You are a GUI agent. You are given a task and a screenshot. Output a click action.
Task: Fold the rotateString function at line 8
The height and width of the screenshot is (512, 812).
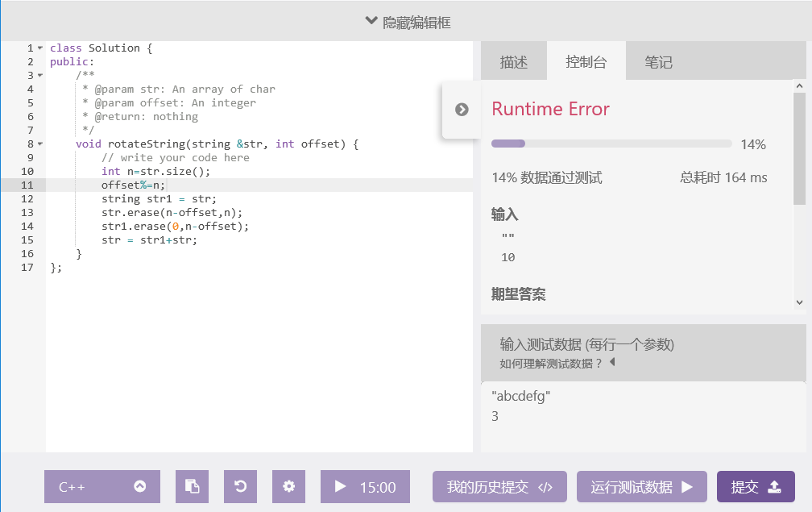tap(40, 144)
